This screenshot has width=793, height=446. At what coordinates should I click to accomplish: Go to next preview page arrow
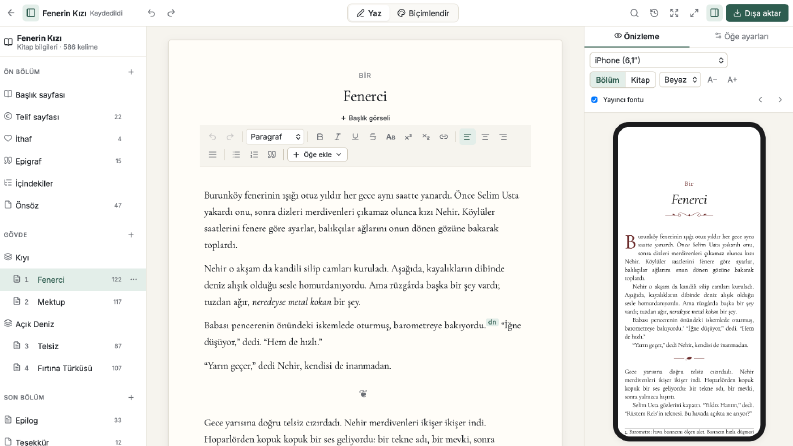pyautogui.click(x=780, y=100)
